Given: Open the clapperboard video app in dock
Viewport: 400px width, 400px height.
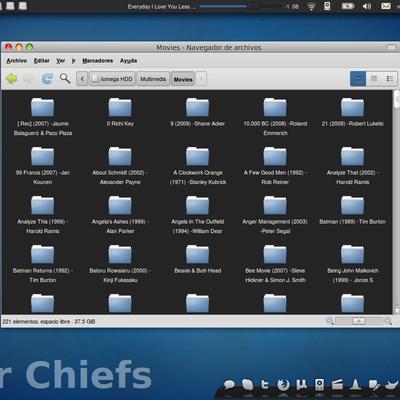Looking at the screenshot, I should coord(337,384).
